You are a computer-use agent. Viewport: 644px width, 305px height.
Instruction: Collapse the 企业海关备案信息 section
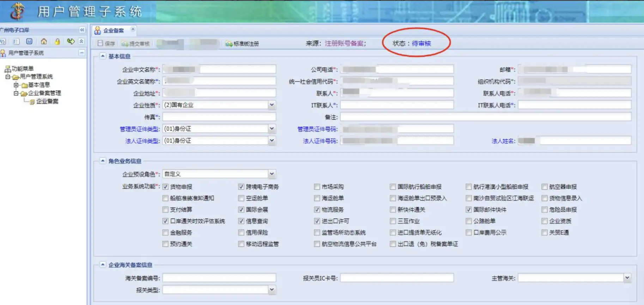tap(103, 264)
